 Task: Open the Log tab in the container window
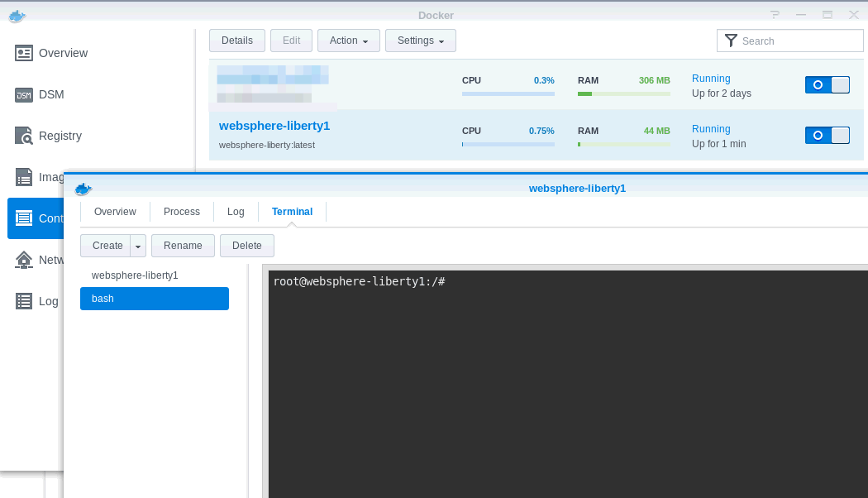pyautogui.click(x=236, y=212)
